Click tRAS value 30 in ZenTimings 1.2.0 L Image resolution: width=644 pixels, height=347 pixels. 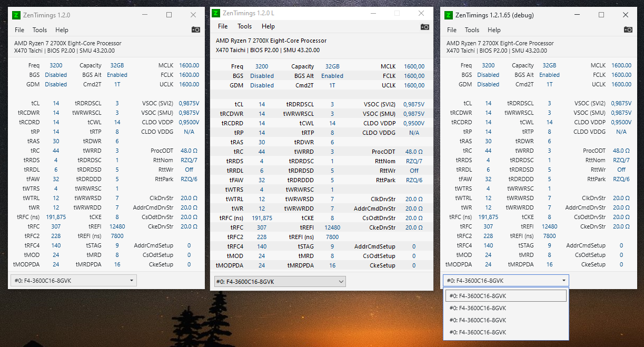262,142
